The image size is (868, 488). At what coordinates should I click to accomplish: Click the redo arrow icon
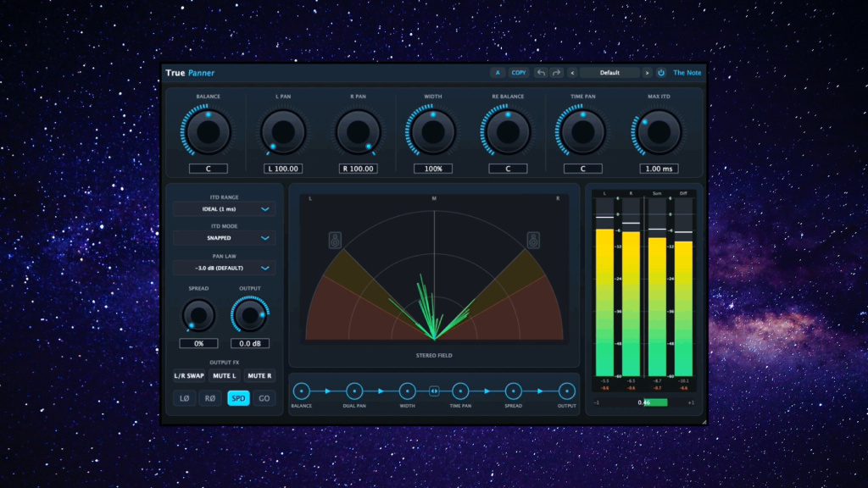click(556, 73)
